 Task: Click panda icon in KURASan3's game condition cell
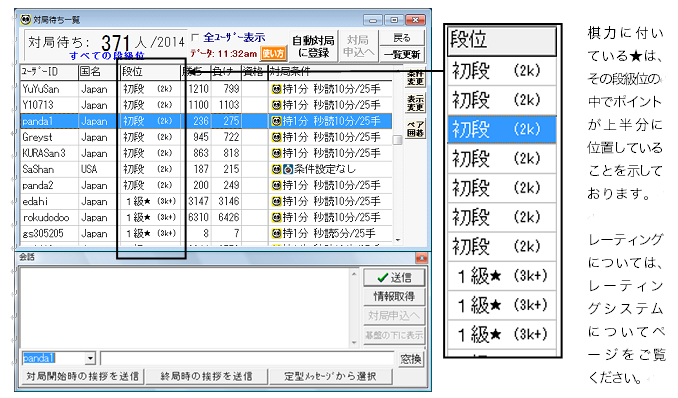[x=276, y=153]
